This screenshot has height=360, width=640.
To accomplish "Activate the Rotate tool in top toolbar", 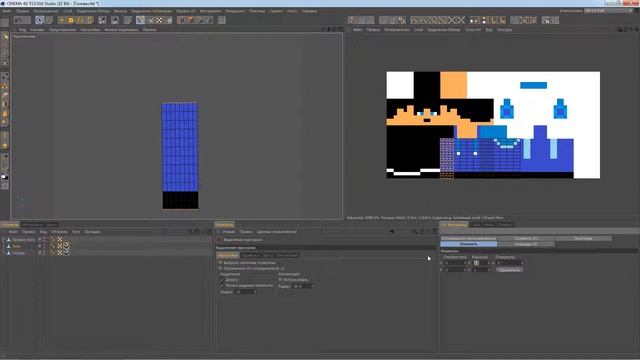I will (80, 20).
